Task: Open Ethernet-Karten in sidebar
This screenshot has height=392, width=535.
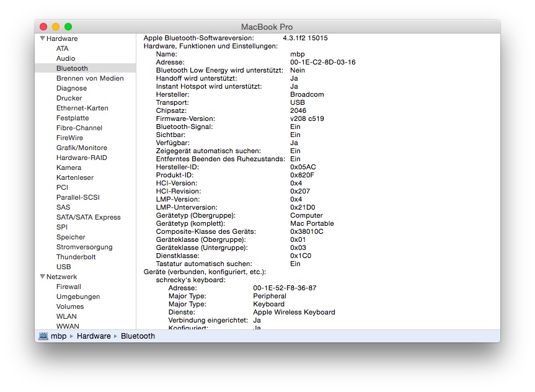Action: pos(82,108)
